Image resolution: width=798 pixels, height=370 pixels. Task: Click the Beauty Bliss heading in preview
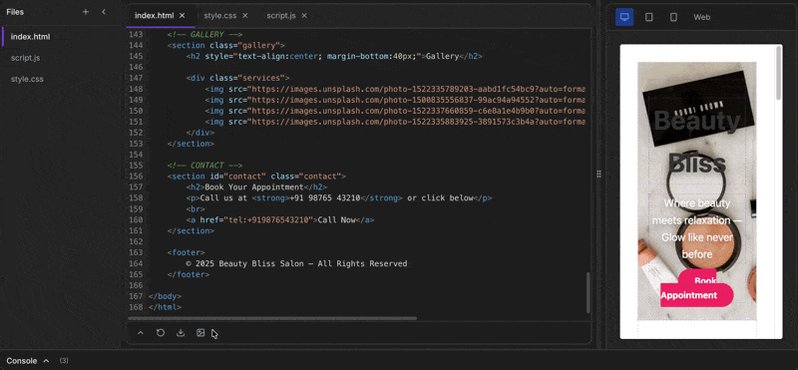(x=697, y=142)
